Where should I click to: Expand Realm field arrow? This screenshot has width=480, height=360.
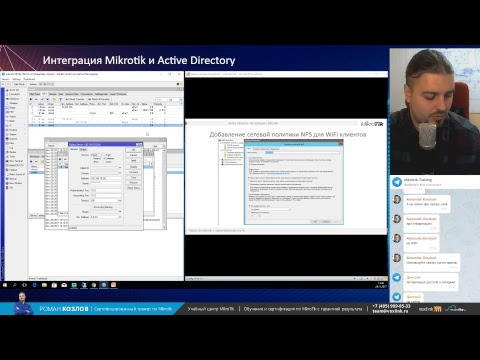point(120,211)
